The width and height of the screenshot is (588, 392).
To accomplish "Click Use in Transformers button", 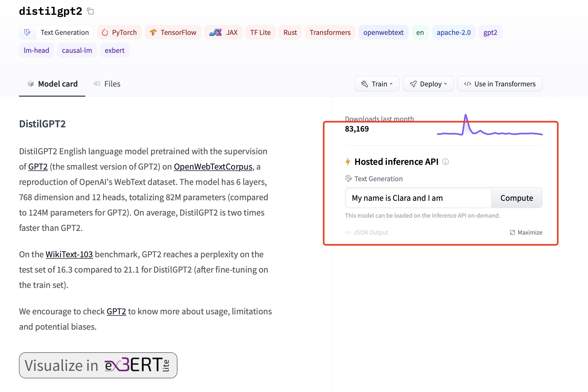I will [500, 84].
